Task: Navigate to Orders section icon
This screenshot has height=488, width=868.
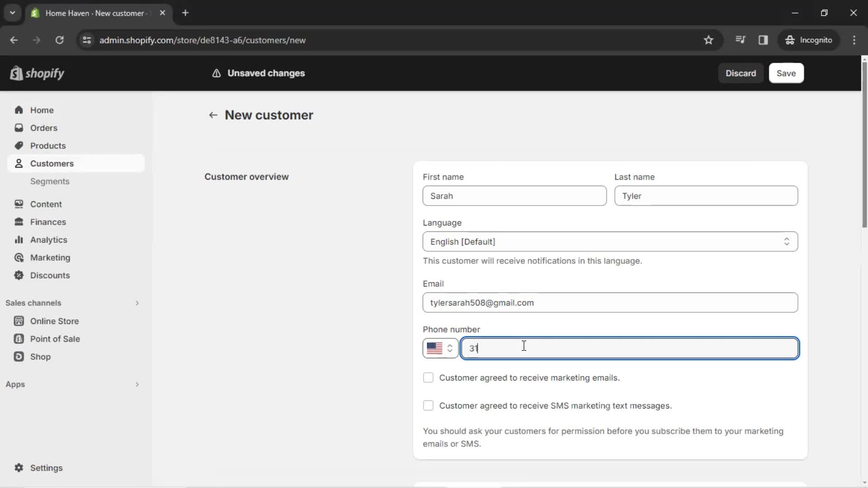Action: point(19,127)
